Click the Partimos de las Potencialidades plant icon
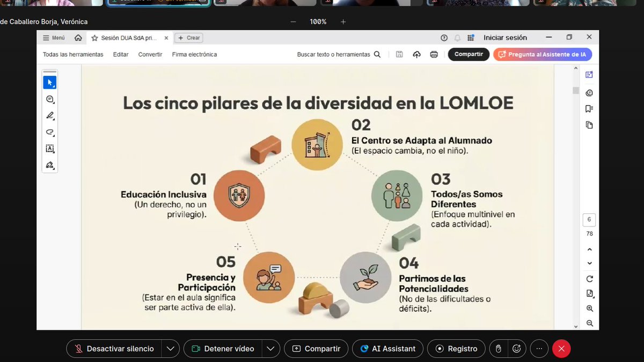644x362 pixels. point(365,278)
